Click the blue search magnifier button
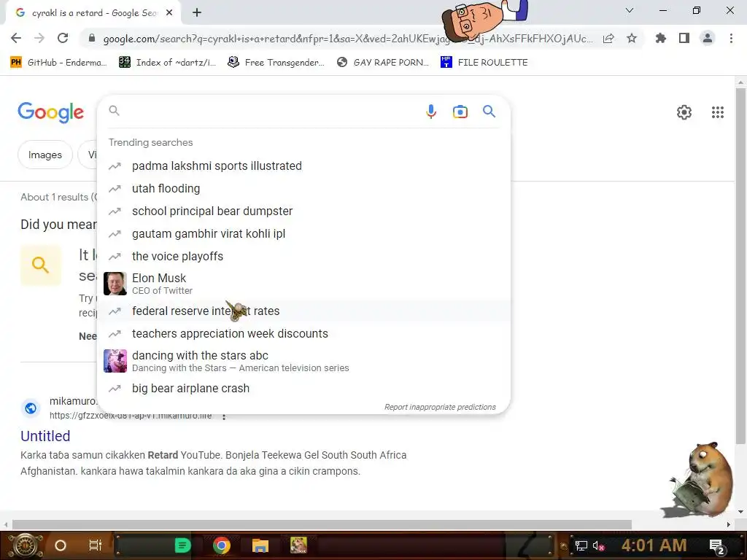 point(489,112)
